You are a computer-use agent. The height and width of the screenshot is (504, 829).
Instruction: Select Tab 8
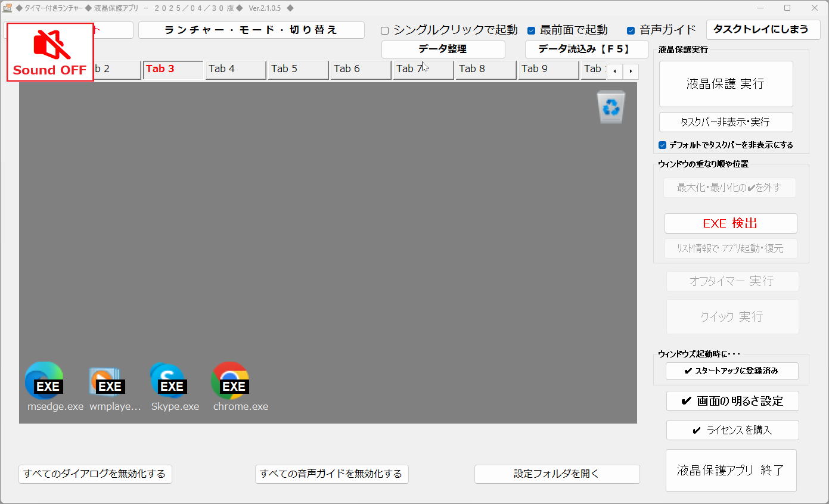click(486, 69)
